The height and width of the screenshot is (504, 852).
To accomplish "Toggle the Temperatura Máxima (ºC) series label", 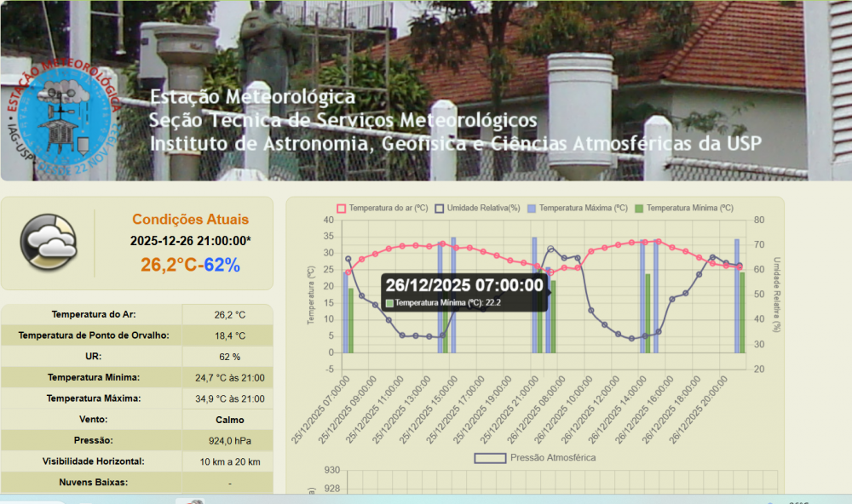I will (583, 208).
